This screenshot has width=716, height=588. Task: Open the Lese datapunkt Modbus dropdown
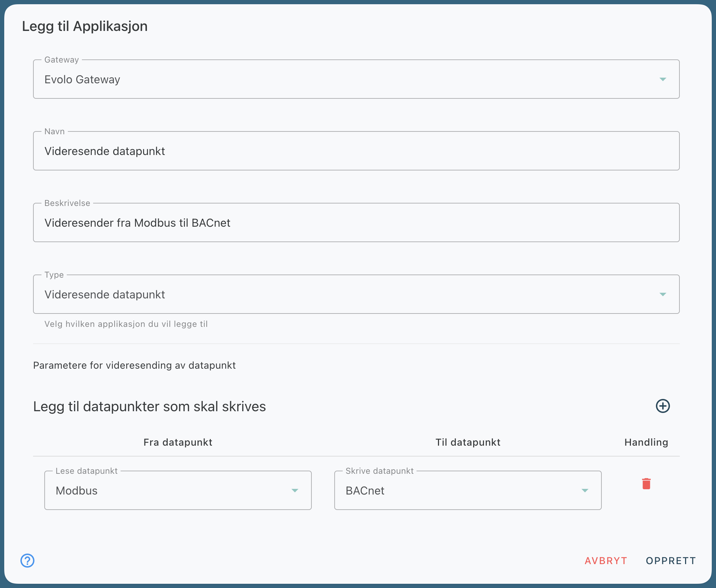[178, 491]
